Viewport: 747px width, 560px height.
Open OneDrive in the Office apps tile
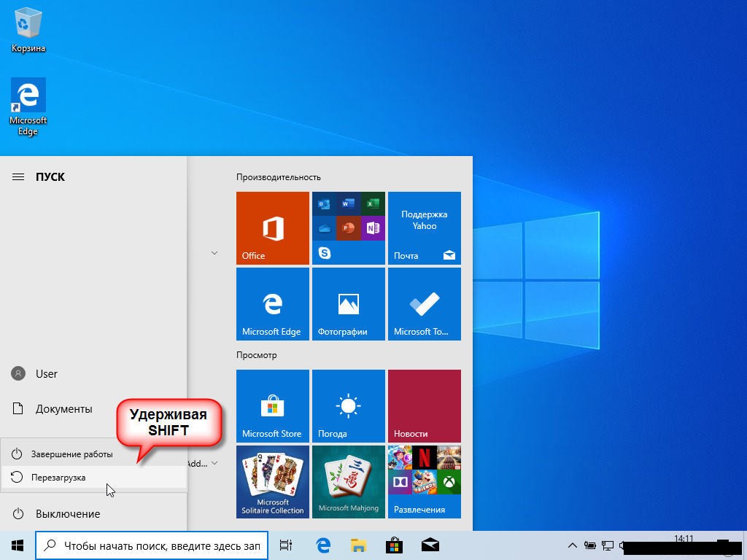[324, 228]
